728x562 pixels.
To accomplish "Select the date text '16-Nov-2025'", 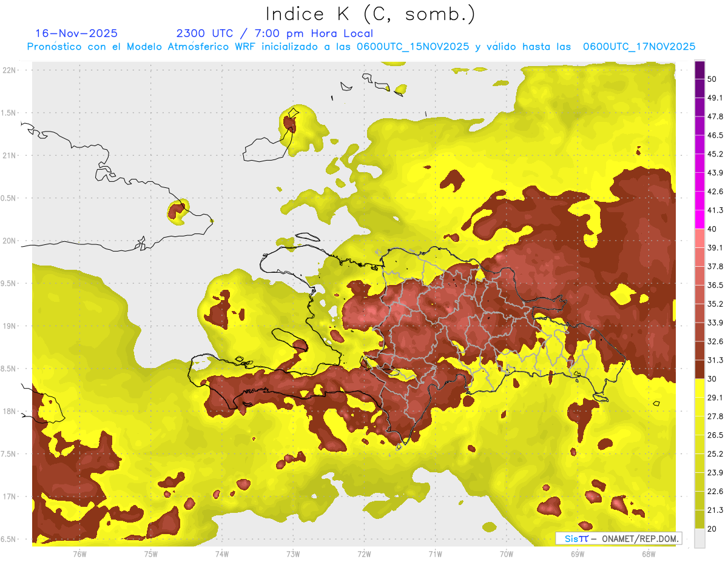I will pyautogui.click(x=76, y=33).
